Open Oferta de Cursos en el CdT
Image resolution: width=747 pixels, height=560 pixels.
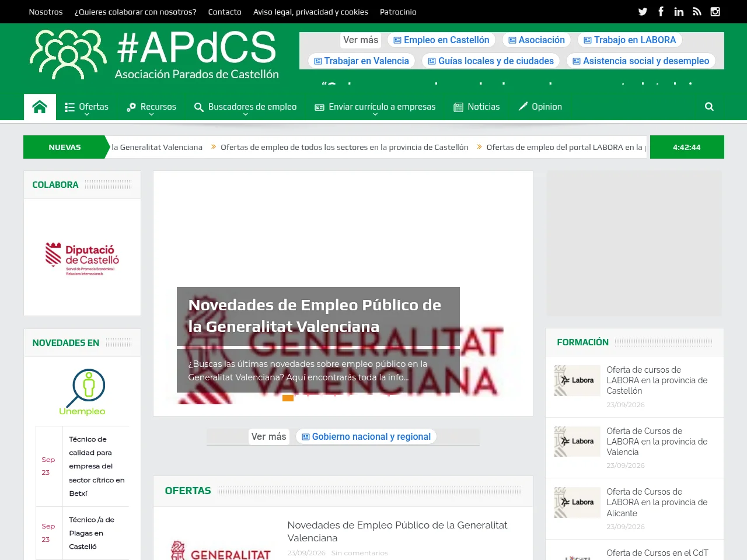pos(657,553)
